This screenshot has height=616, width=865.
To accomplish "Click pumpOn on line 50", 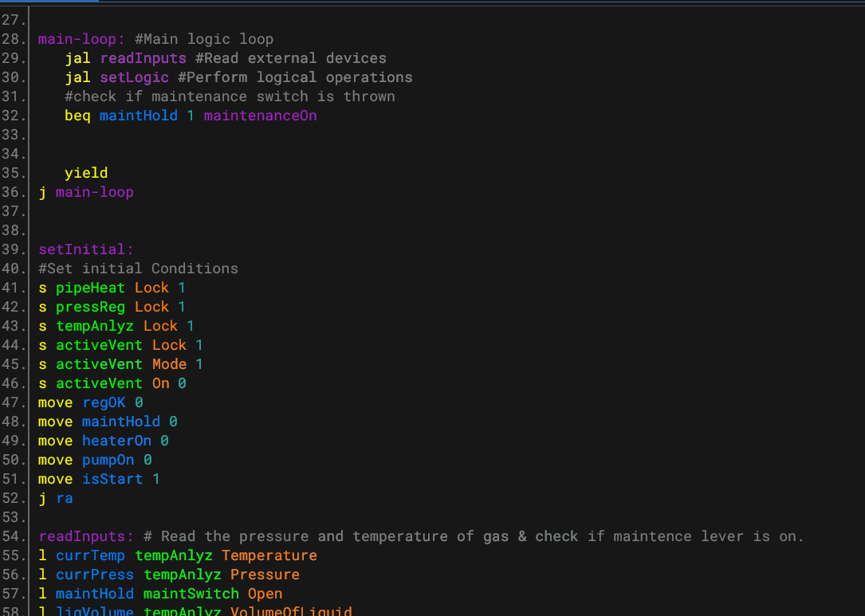I will [108, 460].
